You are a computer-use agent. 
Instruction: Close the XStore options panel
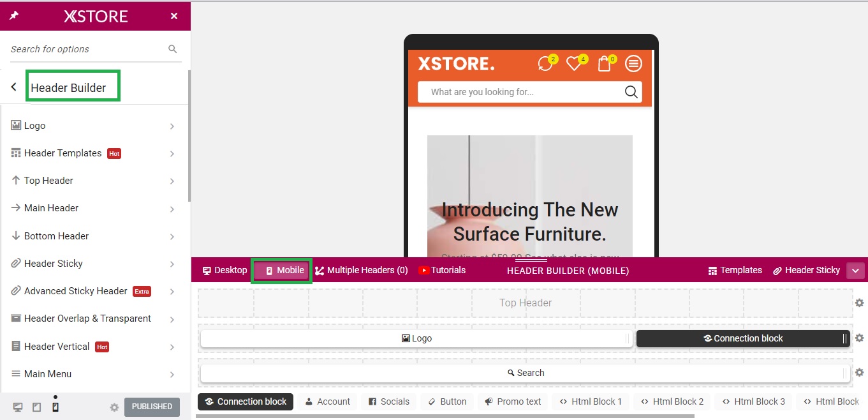point(174,16)
